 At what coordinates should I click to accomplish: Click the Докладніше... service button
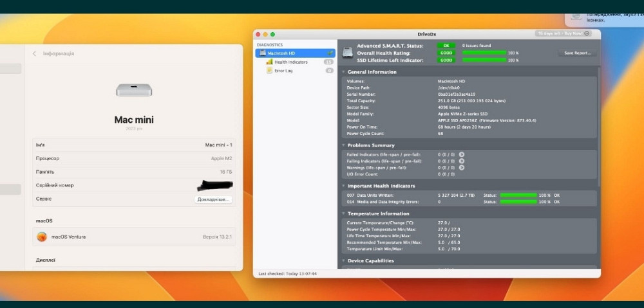click(x=213, y=200)
